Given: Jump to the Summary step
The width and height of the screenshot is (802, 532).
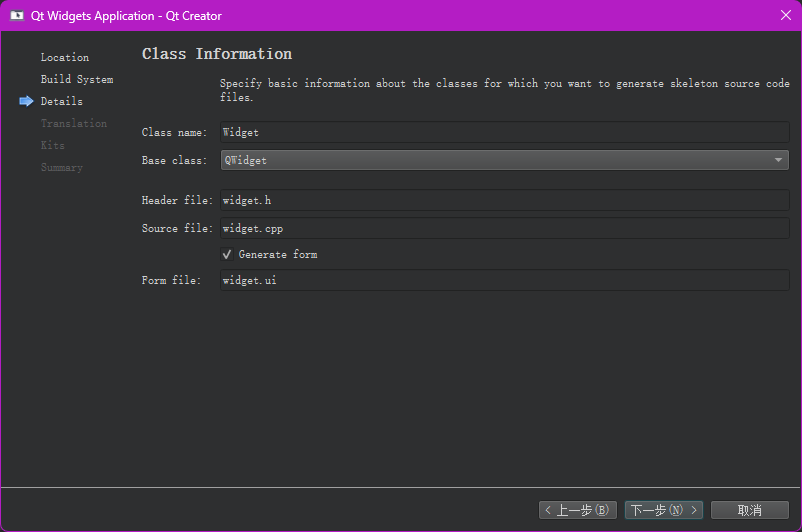Looking at the screenshot, I should click(x=62, y=168).
